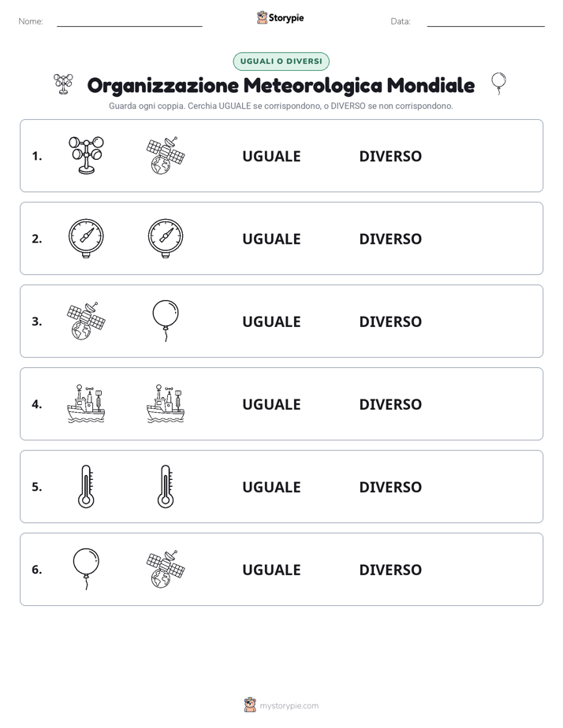563x728 pixels.
Task: Click the anemometer icon in row 1
Action: pos(86,155)
